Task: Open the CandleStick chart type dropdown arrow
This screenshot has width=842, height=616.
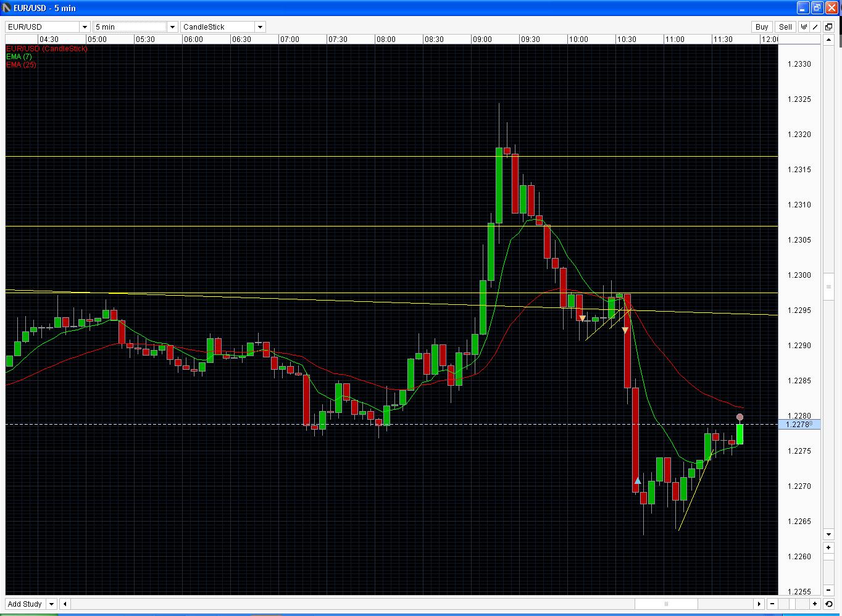Action: click(261, 27)
